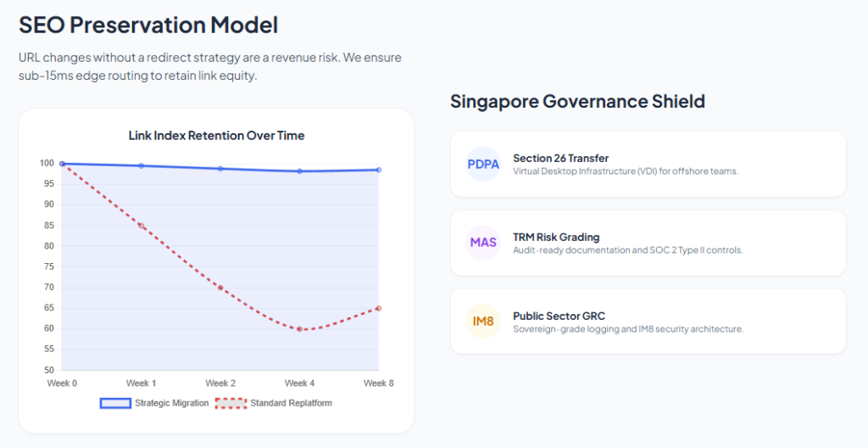
Task: Toggle Standard Replatform legend entry
Action: pyautogui.click(x=274, y=403)
